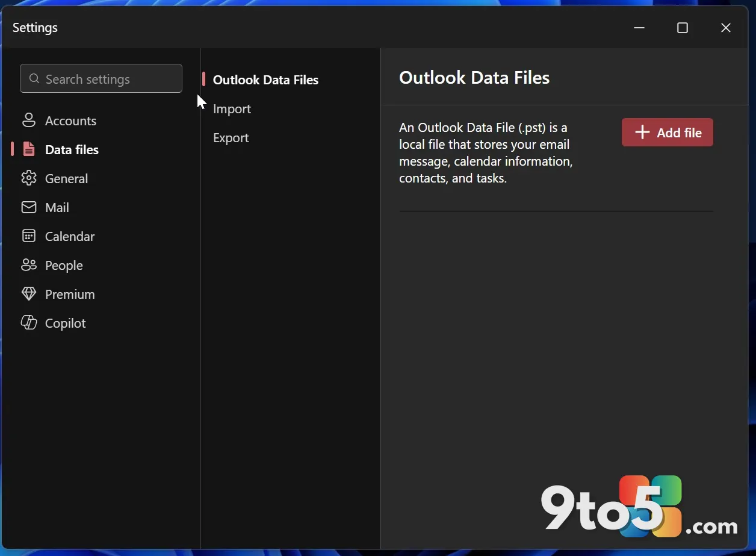Click the plus icon on Add file
The image size is (756, 556).
point(642,133)
